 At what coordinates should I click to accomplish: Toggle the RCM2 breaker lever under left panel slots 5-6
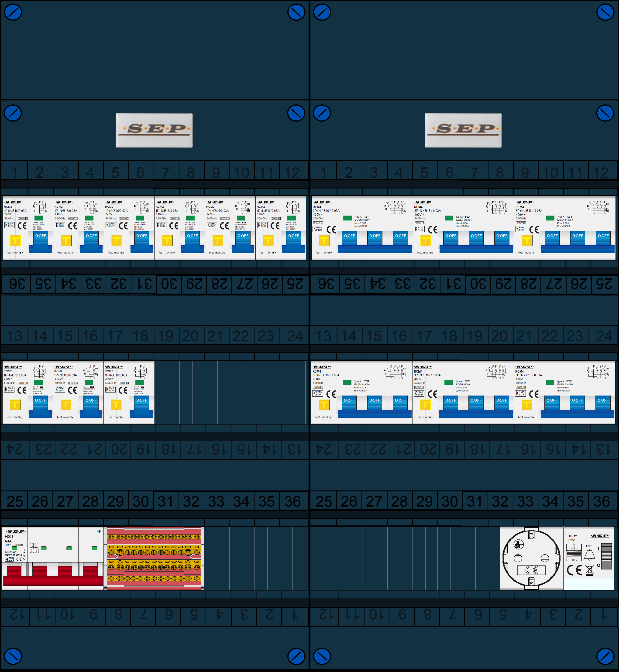[142, 242]
